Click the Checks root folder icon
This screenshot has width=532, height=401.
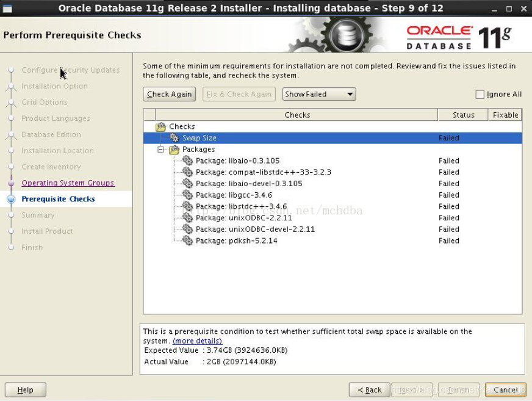[x=161, y=127]
